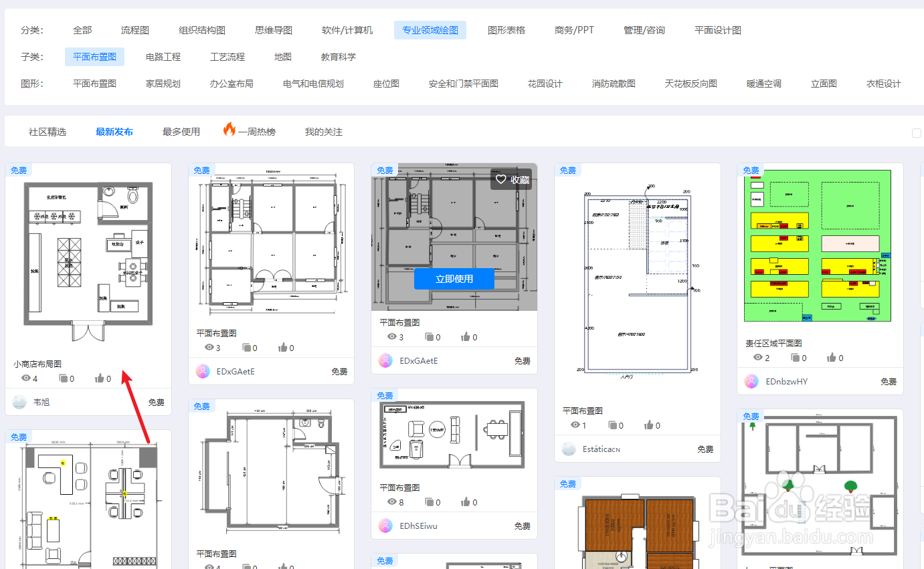Open the 社区精选 tab

(x=47, y=131)
